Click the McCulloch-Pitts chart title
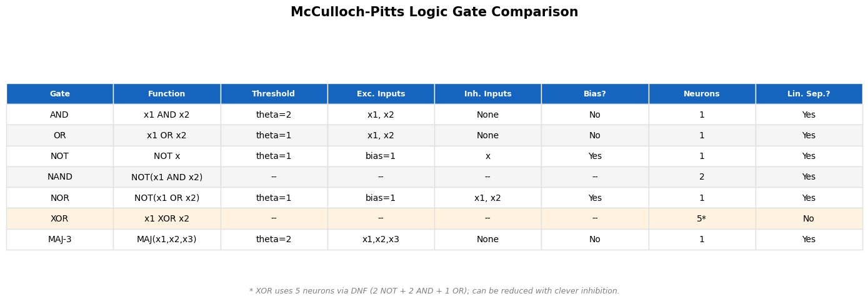The height and width of the screenshot is (306, 868). click(x=434, y=13)
